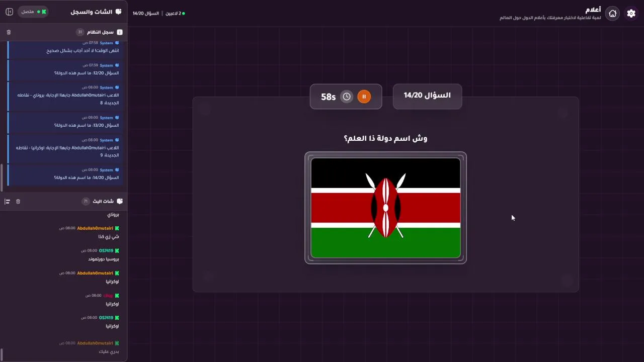This screenshot has height=362, width=644.
Task: Click the 2 لاعبين players indicator
Action: [x=175, y=13]
